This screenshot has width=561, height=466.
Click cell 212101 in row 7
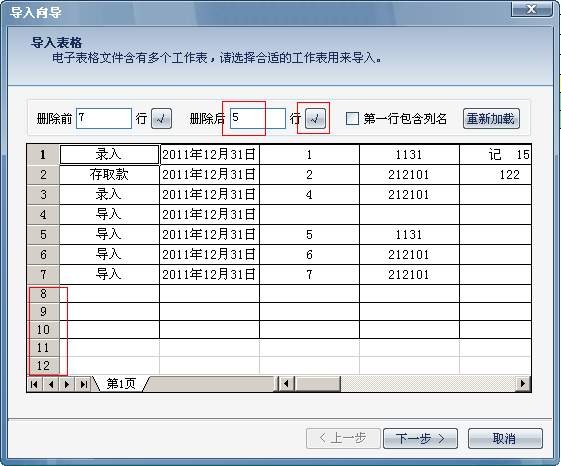(x=409, y=275)
